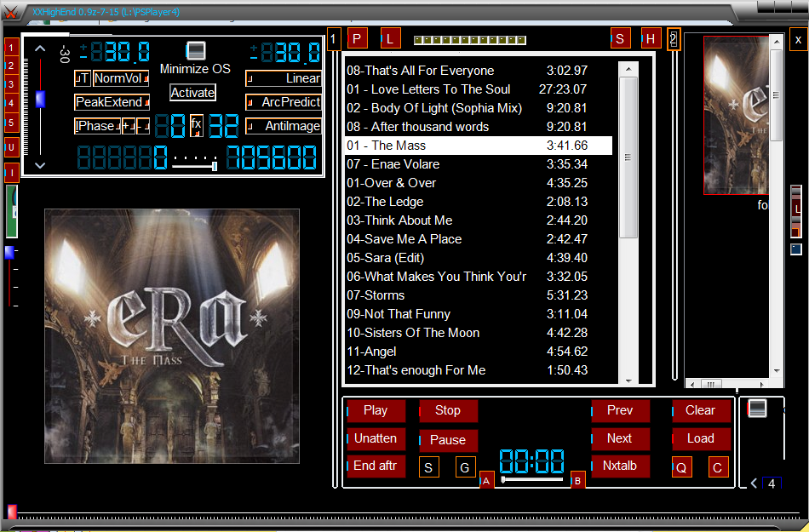This screenshot has height=532, width=809.
Task: Click the monitor icon beside the Clear button
Action: point(757,409)
